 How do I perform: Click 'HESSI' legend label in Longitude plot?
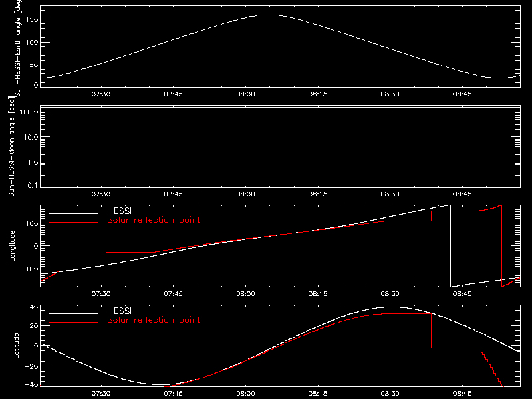point(119,211)
